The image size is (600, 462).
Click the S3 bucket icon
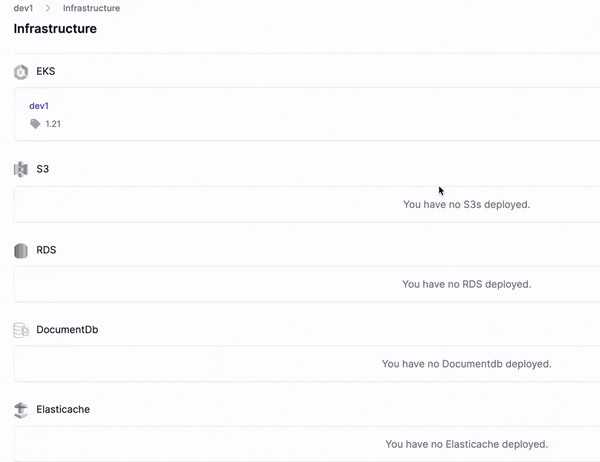21,169
